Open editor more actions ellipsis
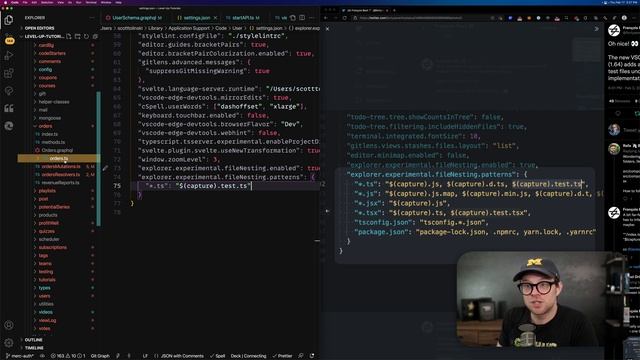Image resolution: width=640 pixels, height=360 pixels. click(312, 18)
